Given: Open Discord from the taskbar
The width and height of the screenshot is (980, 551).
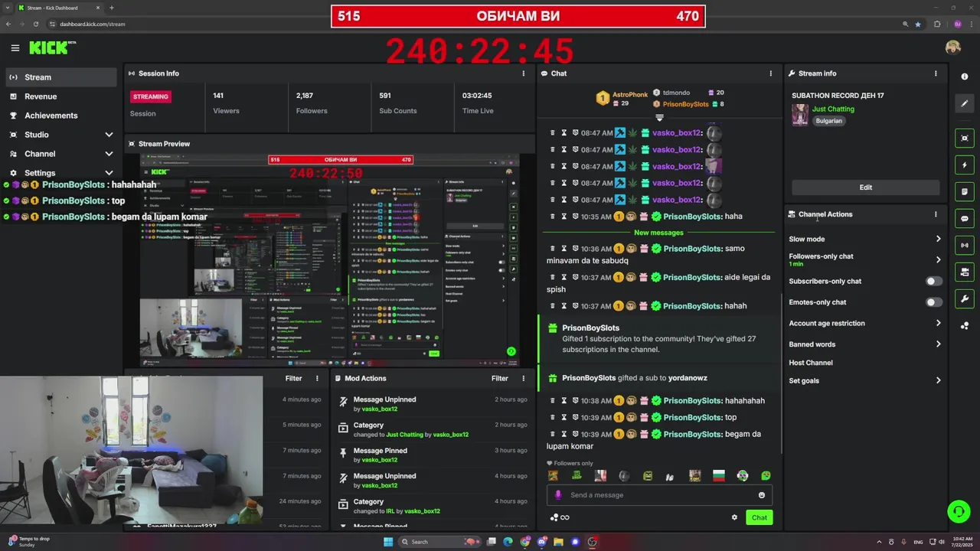Looking at the screenshot, I should coord(541,542).
